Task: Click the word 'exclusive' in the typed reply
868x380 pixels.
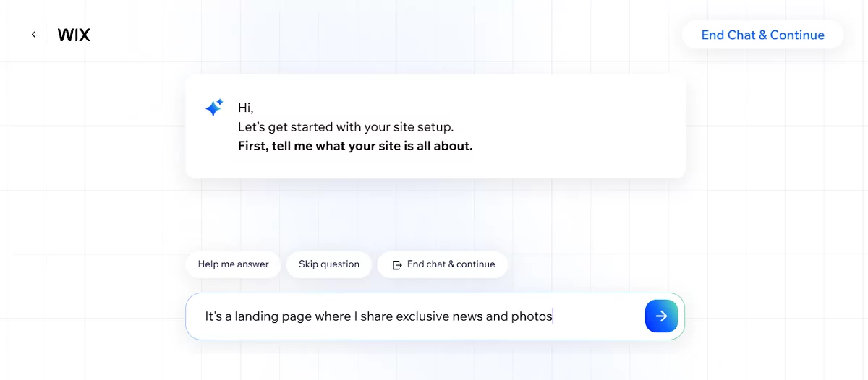Action: tap(422, 316)
